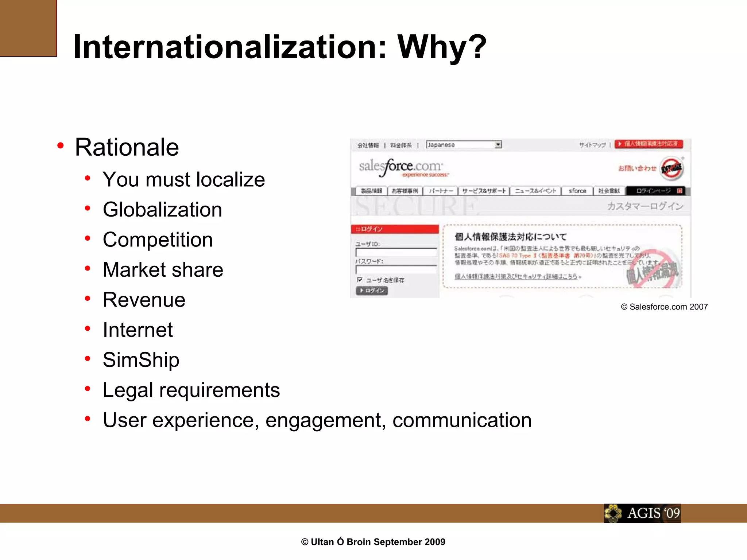
Task: Click the "Revenue" bullet
Action: click(144, 300)
